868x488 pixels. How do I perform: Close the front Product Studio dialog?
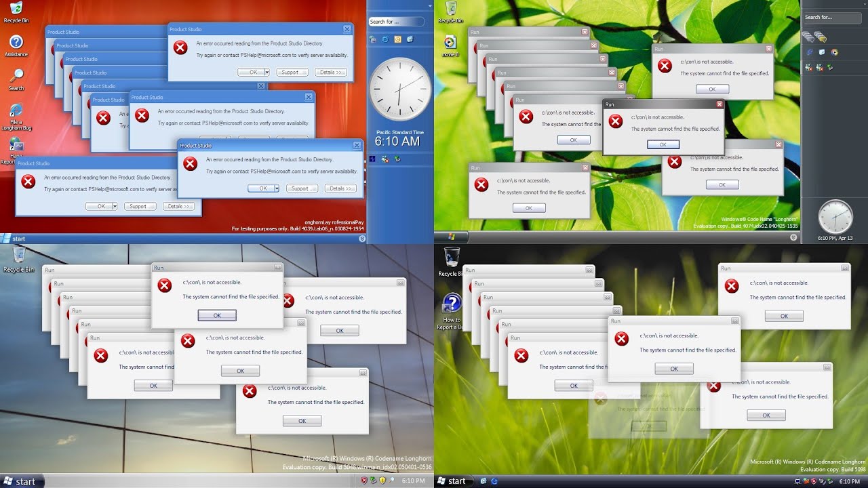tap(357, 146)
